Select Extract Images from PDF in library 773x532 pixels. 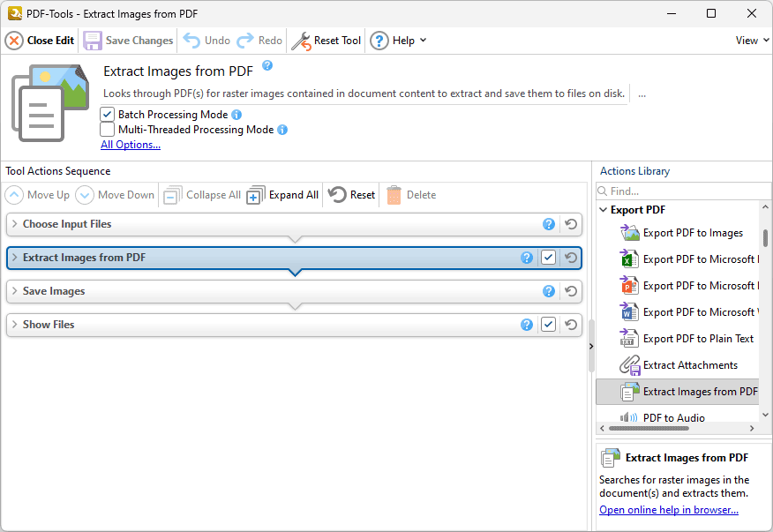(x=678, y=392)
